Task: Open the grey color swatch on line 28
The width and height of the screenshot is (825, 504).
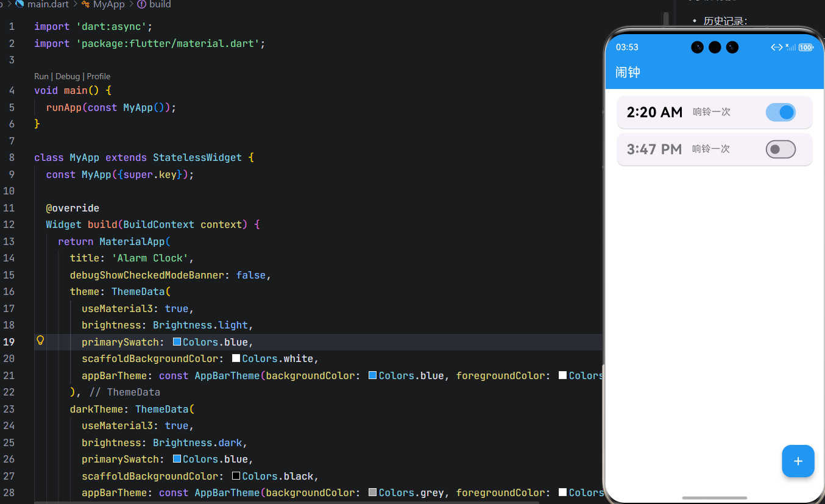Action: pyautogui.click(x=373, y=492)
